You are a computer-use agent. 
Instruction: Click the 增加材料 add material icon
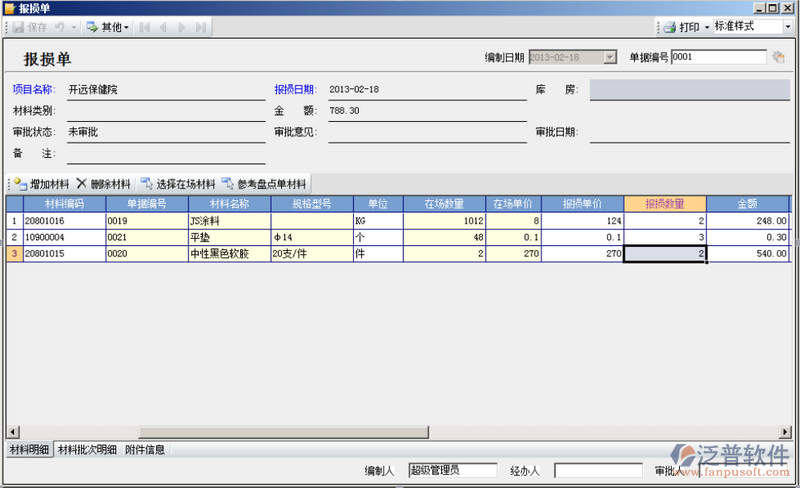click(19, 184)
